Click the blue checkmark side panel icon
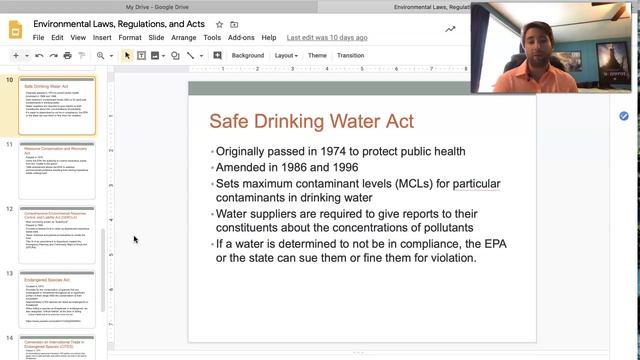 [624, 116]
